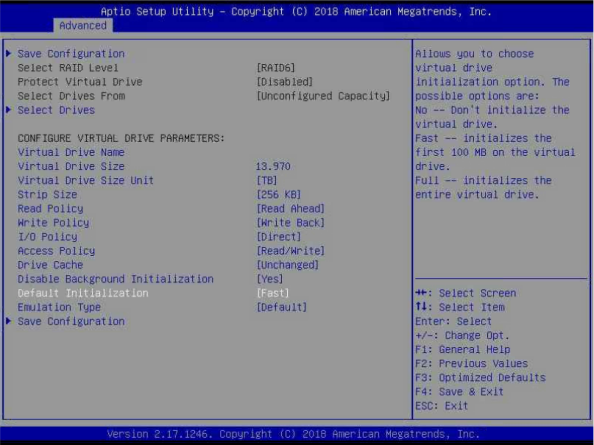
Task: Click the F1: General Help hint
Action: pos(463,350)
